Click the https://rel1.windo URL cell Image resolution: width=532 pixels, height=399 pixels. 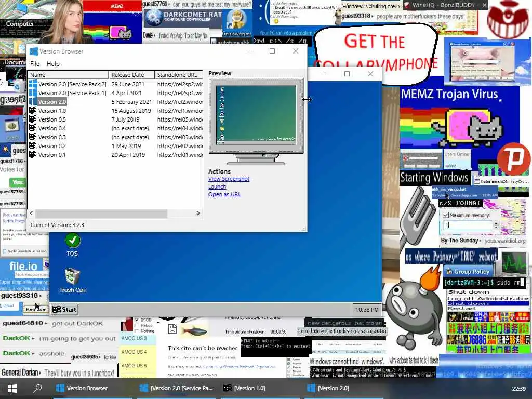tap(180, 111)
